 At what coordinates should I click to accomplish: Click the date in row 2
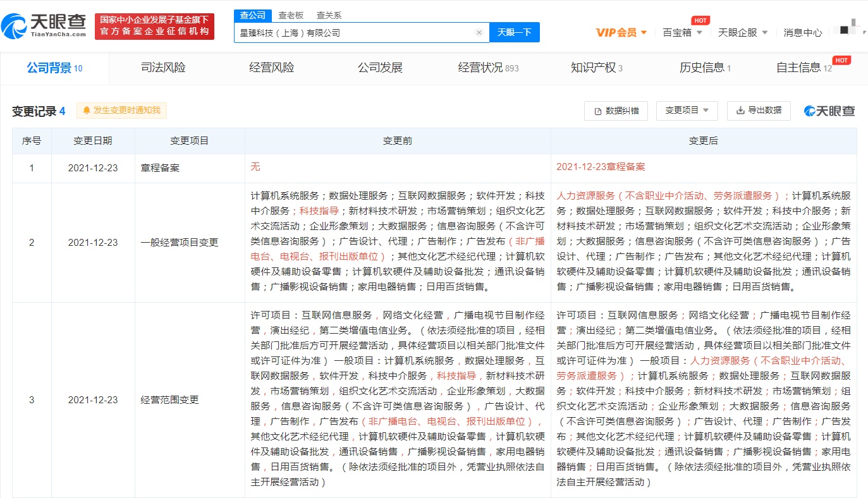coord(93,243)
